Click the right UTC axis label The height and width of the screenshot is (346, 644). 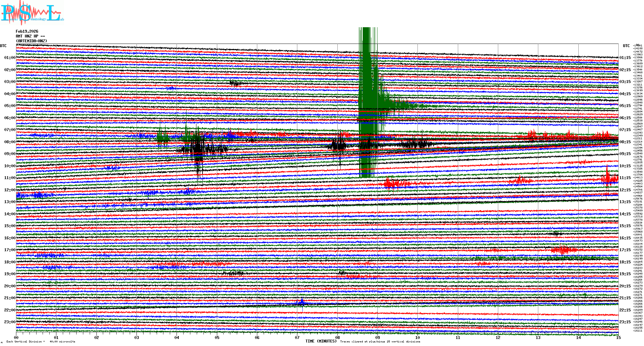tap(626, 46)
